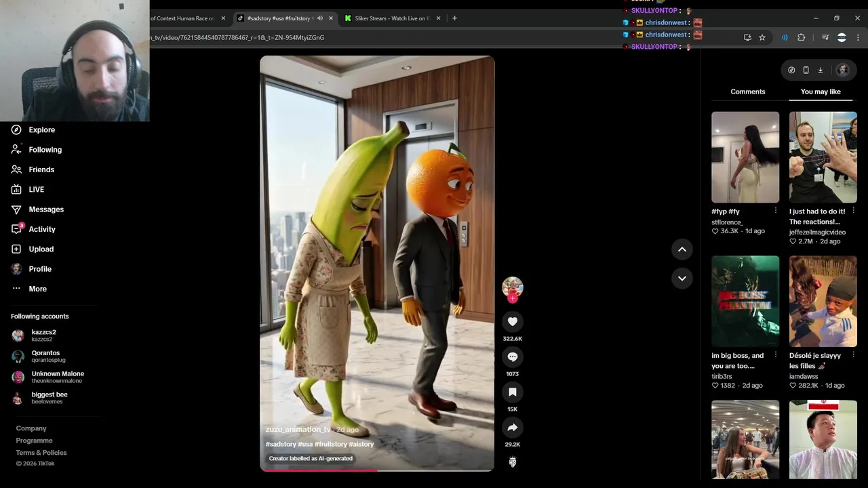Like the video with the heart icon
The image size is (868, 488).
pos(513,321)
